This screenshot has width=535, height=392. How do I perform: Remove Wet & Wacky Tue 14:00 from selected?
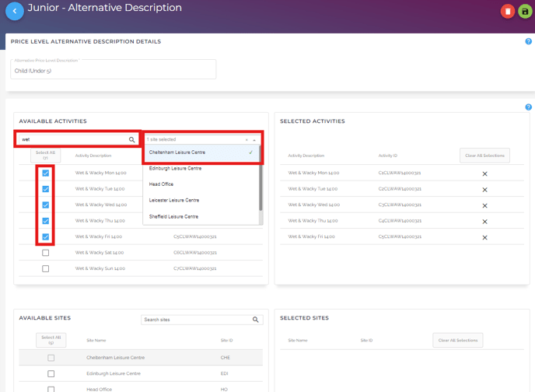pos(484,190)
